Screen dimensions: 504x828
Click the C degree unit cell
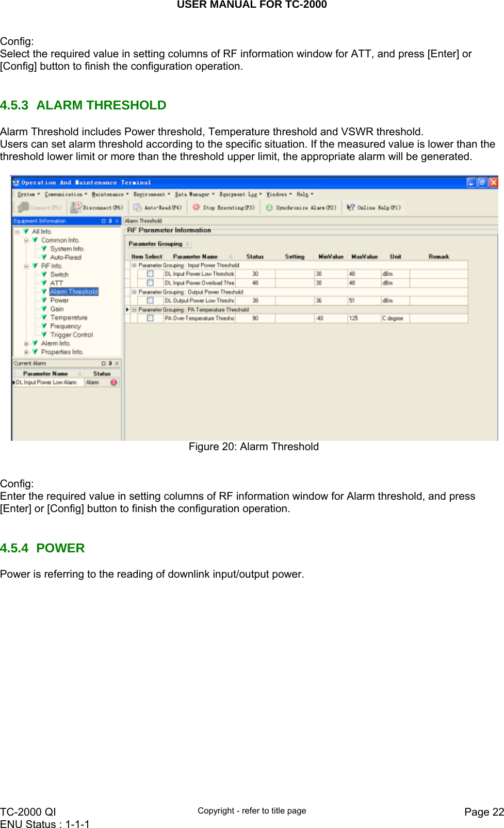[x=395, y=318]
